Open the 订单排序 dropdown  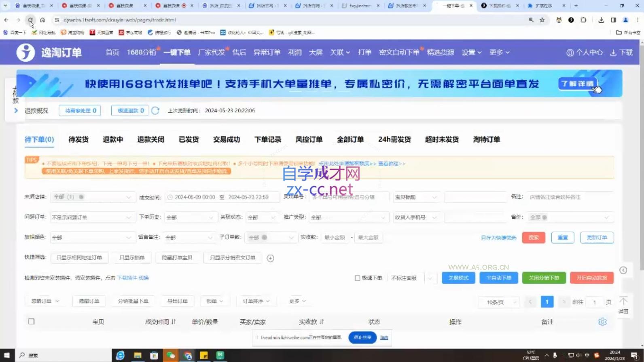(x=256, y=301)
